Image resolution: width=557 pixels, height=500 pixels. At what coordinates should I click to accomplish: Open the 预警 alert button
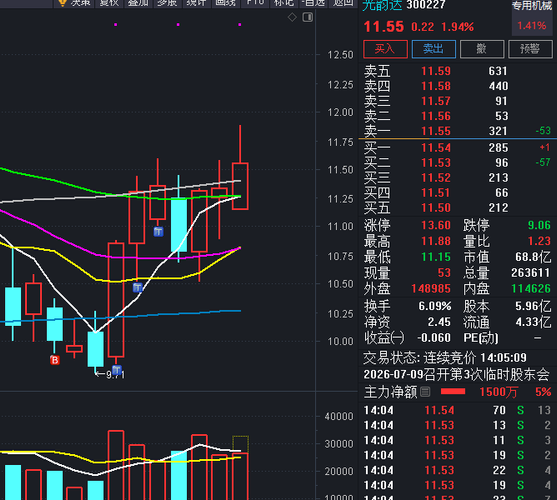[x=530, y=49]
